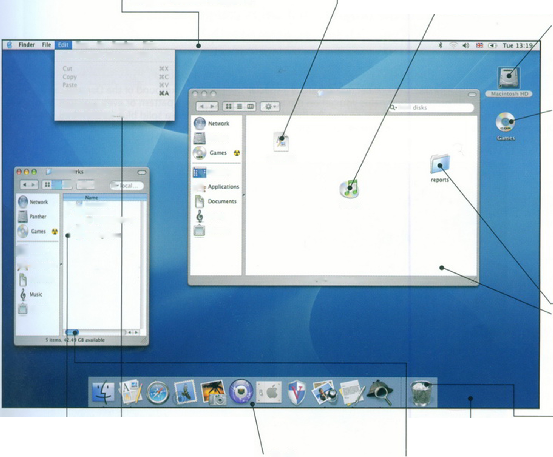Click the Tue 13:19 menu bar clock
The image size is (553, 457).
[x=517, y=45]
